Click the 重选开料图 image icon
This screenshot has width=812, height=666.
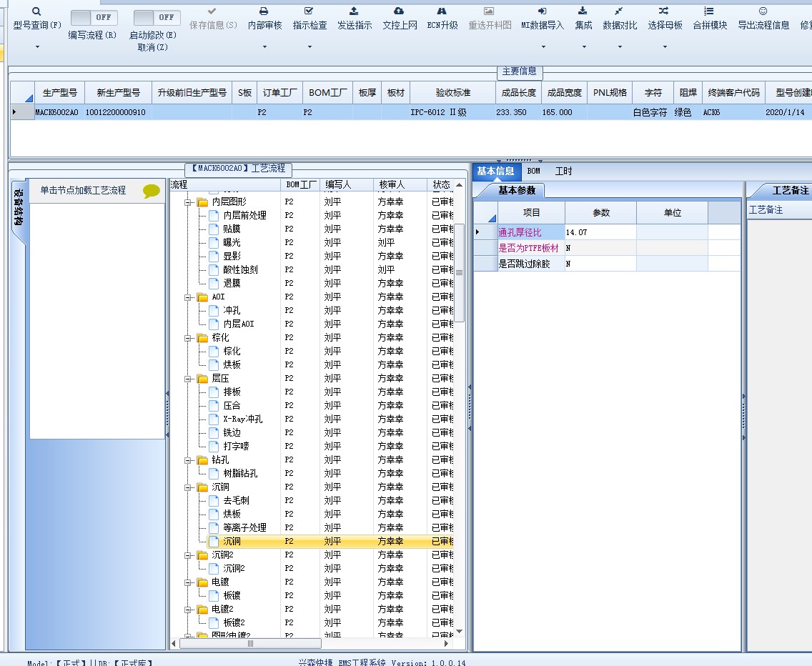pos(489,11)
